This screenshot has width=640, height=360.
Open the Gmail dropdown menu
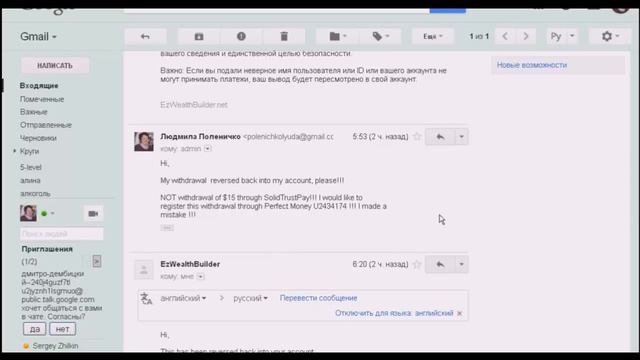(x=38, y=37)
